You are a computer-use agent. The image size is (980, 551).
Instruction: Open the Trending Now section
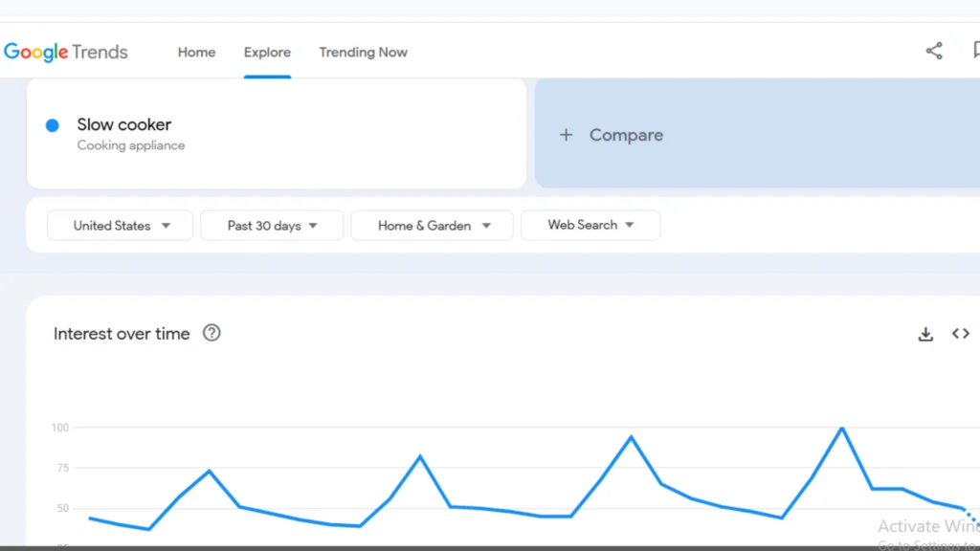pos(363,52)
